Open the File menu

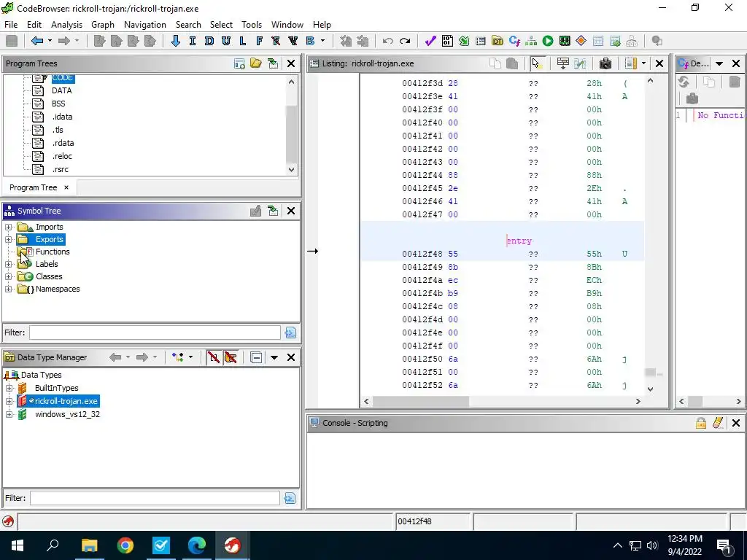10,25
